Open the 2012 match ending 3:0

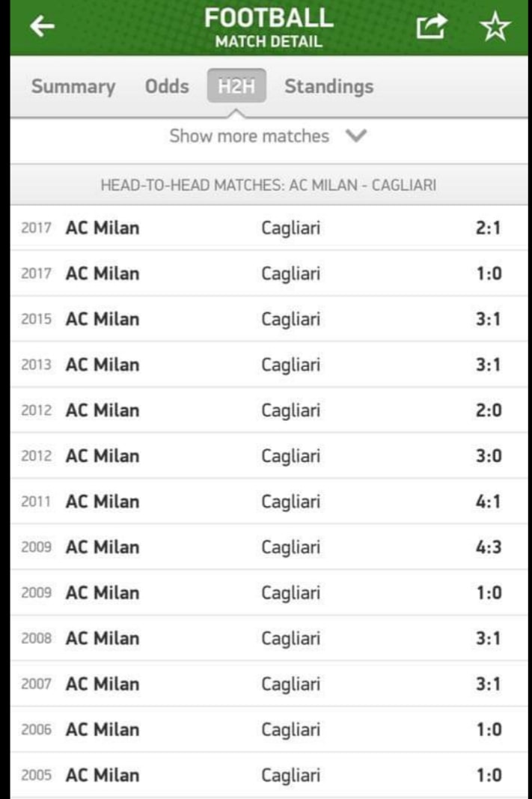(x=269, y=455)
